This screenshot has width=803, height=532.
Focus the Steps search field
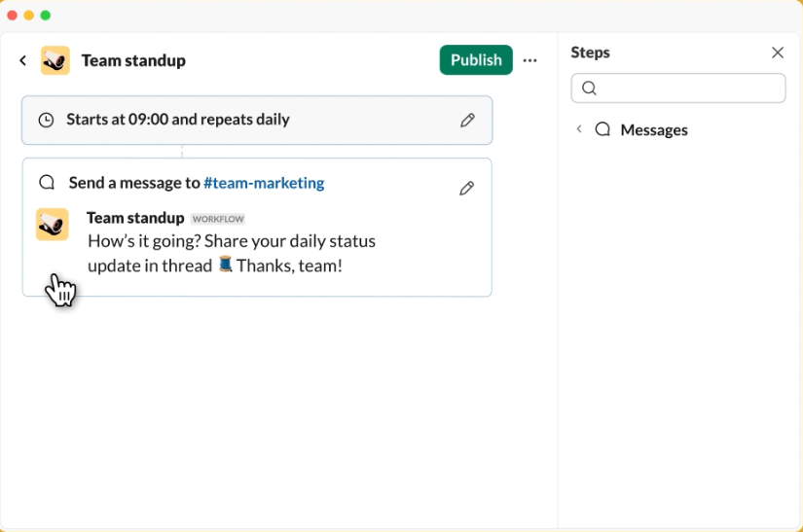(678, 88)
